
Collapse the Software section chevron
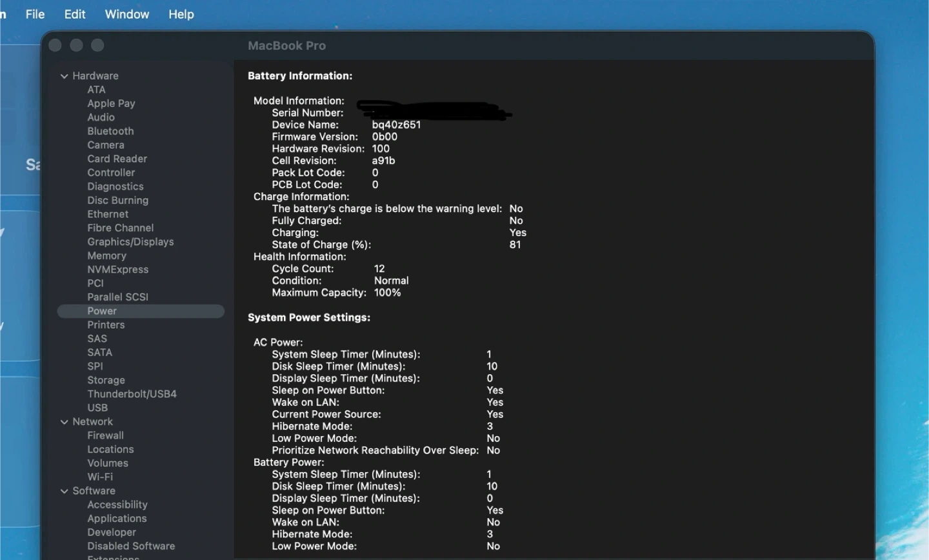pos(65,491)
